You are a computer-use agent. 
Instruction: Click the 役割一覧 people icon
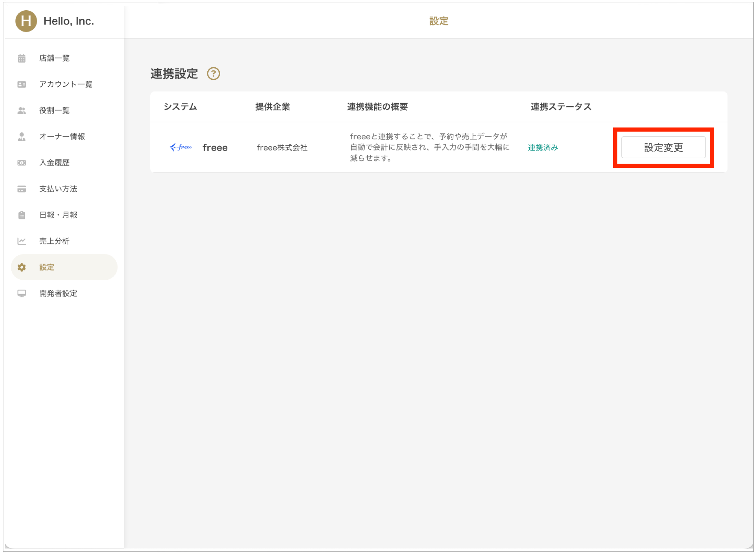pyautogui.click(x=22, y=111)
